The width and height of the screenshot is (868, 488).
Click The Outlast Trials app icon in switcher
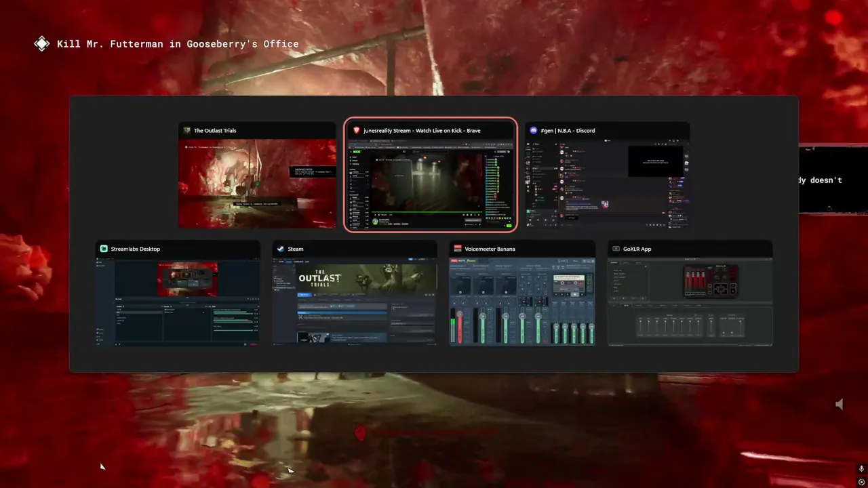click(187, 130)
